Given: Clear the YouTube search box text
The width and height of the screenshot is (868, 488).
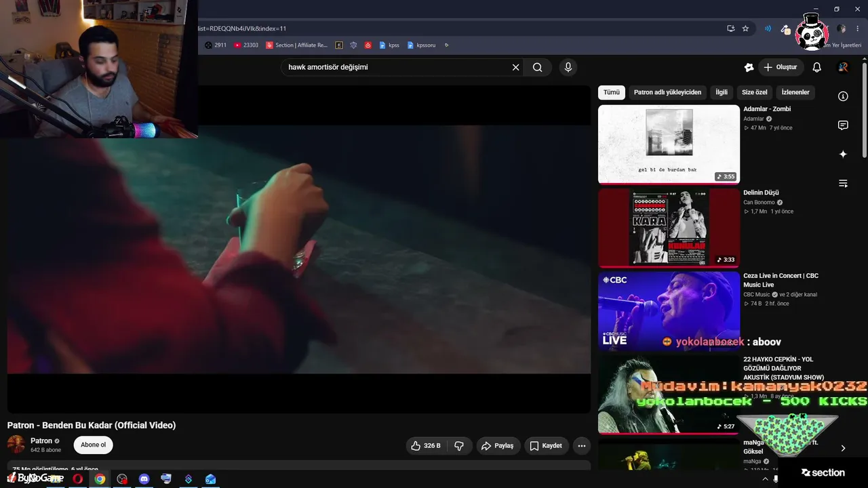Looking at the screenshot, I should 515,67.
